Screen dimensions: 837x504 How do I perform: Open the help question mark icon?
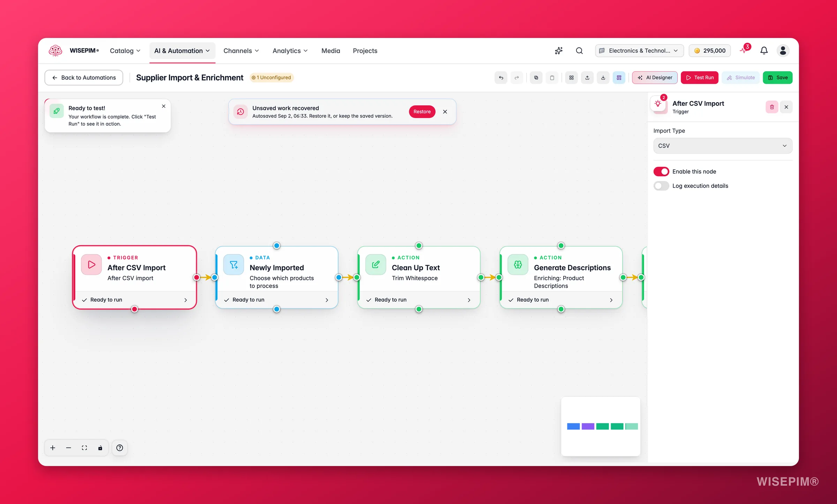click(120, 448)
